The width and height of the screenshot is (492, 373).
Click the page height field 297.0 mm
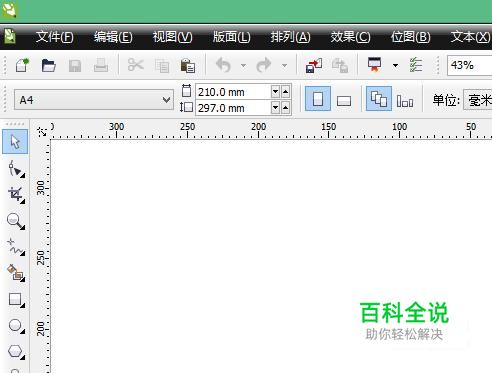tap(233, 108)
